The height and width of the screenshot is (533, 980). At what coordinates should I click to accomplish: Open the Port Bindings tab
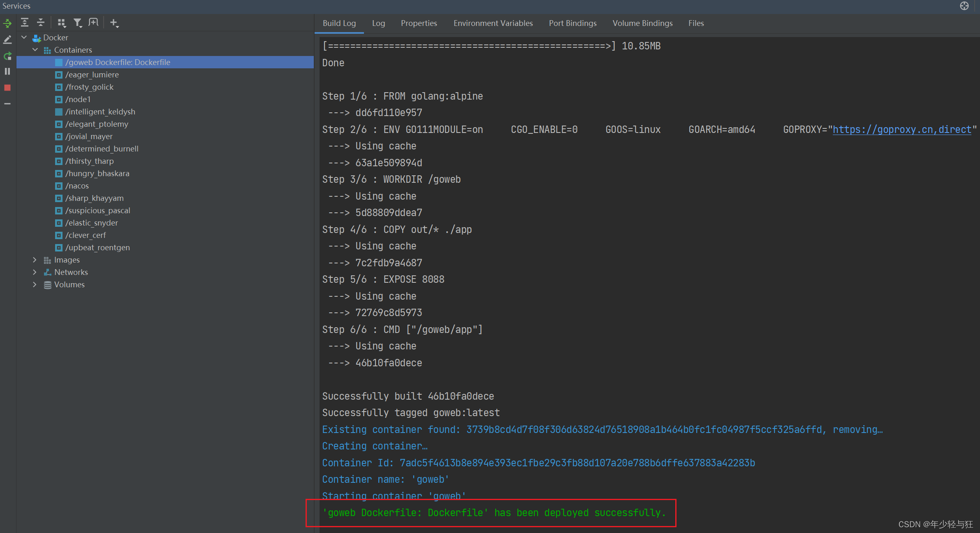(x=572, y=23)
